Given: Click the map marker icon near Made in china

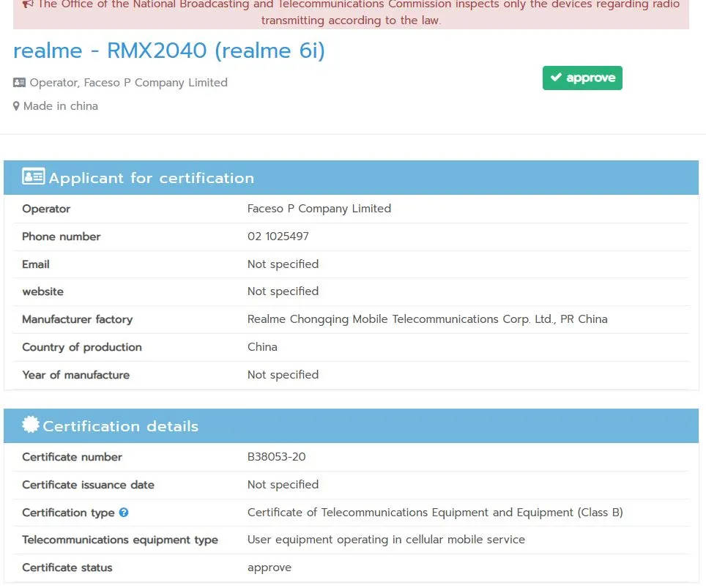Looking at the screenshot, I should click(x=16, y=106).
